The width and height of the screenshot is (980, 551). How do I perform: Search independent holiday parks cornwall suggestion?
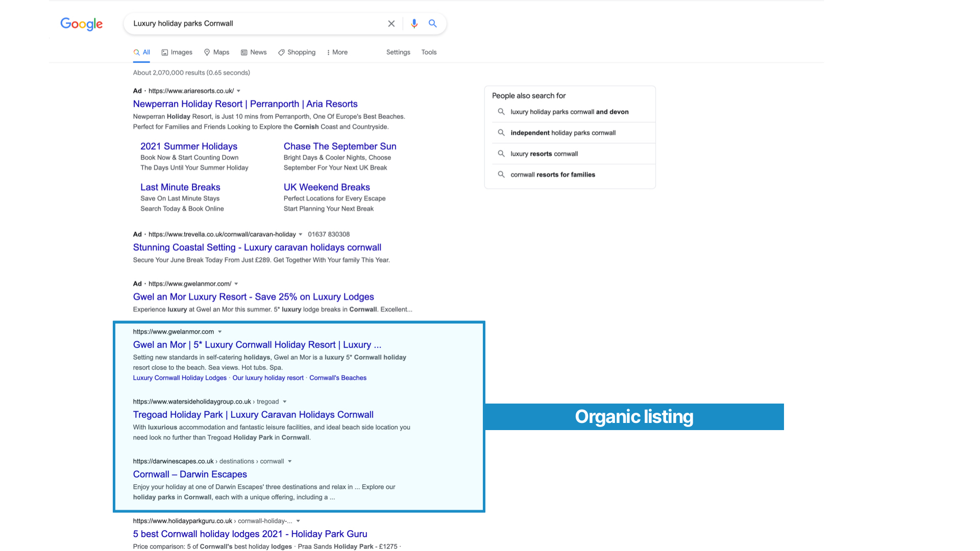563,133
